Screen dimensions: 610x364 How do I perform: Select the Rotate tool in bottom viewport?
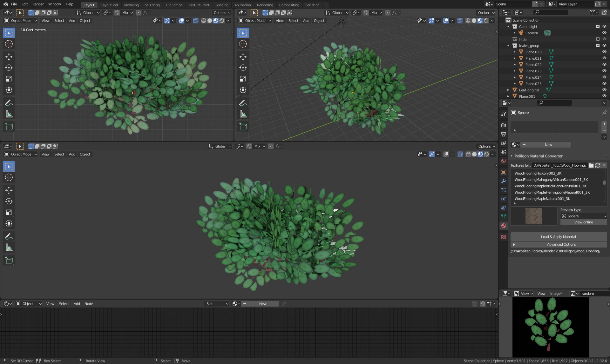pyautogui.click(x=9, y=202)
